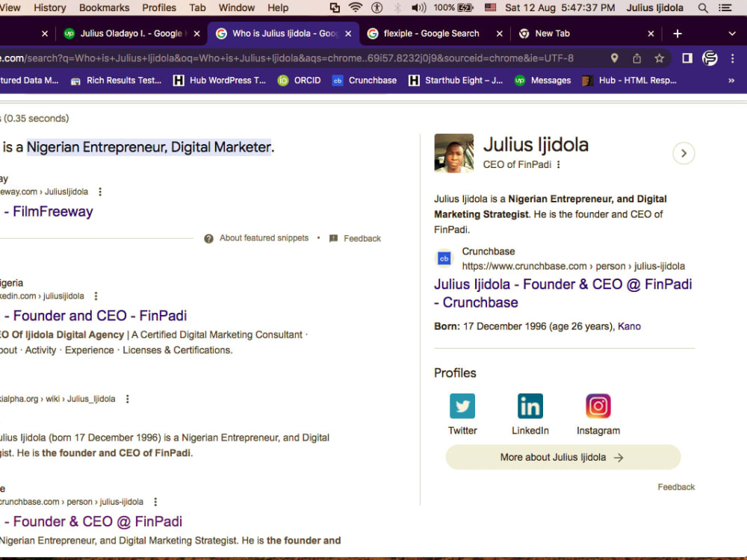Close the 'Julius Oladayo I.' tab
The width and height of the screenshot is (747, 560).
click(x=196, y=34)
